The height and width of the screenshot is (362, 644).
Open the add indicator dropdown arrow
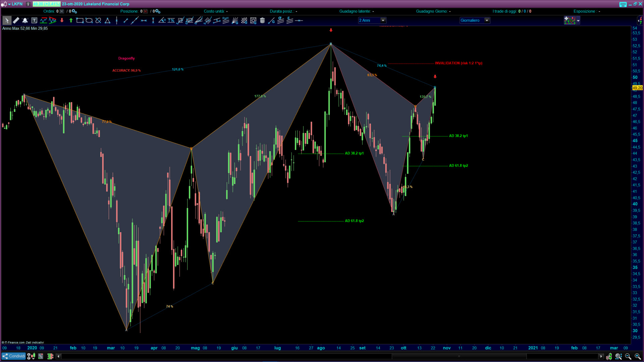[578, 20]
